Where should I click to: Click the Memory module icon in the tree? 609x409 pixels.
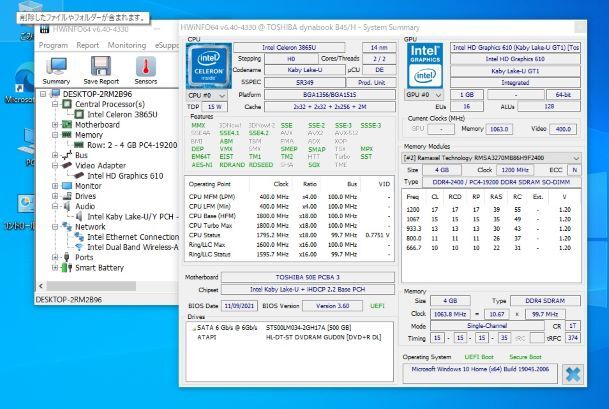point(67,135)
